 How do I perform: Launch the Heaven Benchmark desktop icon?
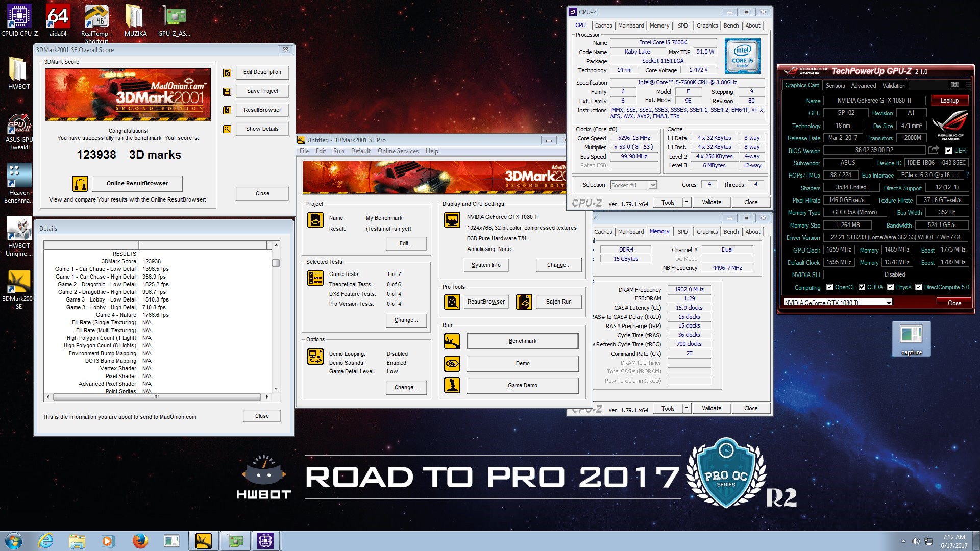click(x=19, y=184)
